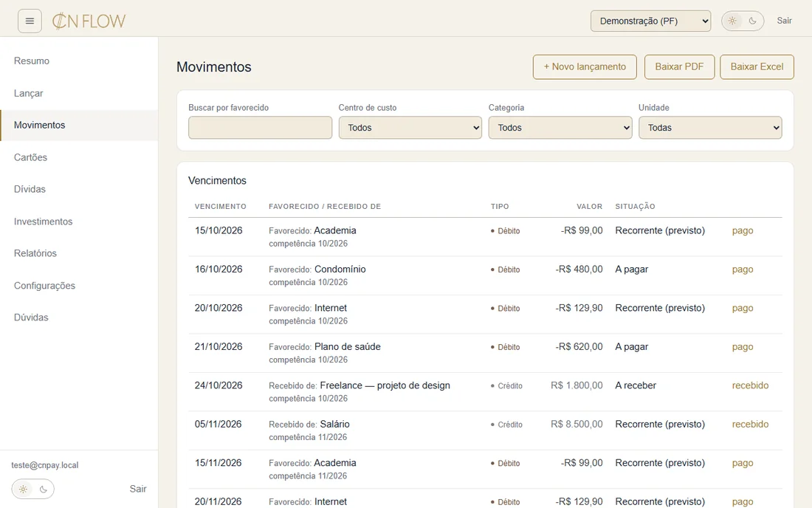Mark Internet 20/11/2026 as pago
The height and width of the screenshot is (508, 812).
[x=742, y=502]
